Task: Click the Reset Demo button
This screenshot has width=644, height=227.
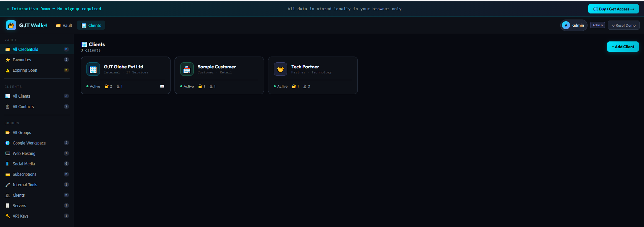Action: click(x=623, y=25)
